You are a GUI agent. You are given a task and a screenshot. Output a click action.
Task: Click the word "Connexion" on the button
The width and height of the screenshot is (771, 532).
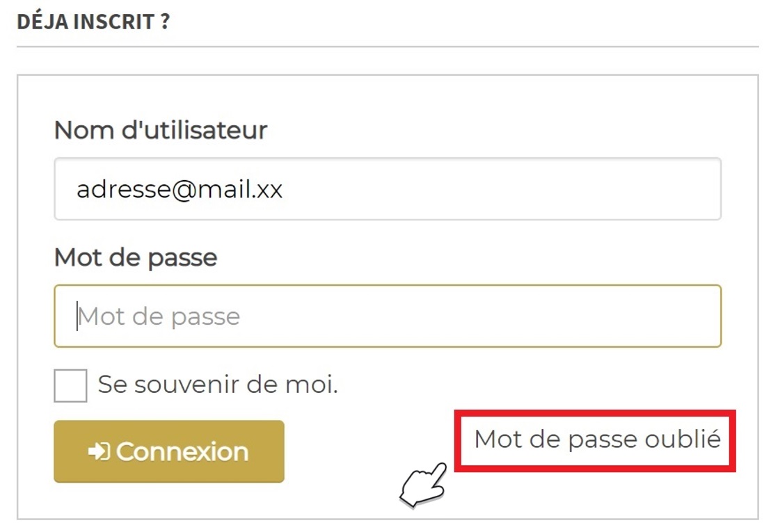(182, 452)
